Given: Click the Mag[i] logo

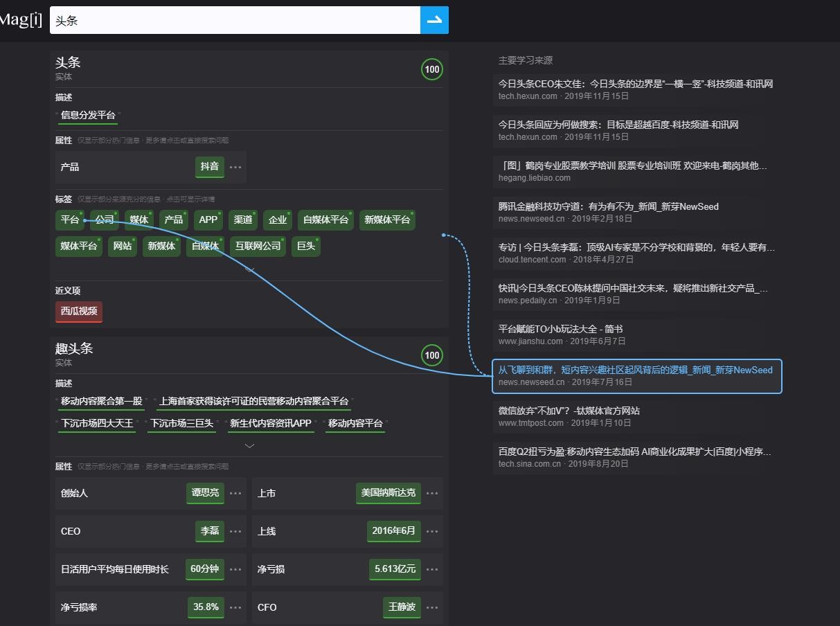Looking at the screenshot, I should tap(20, 19).
